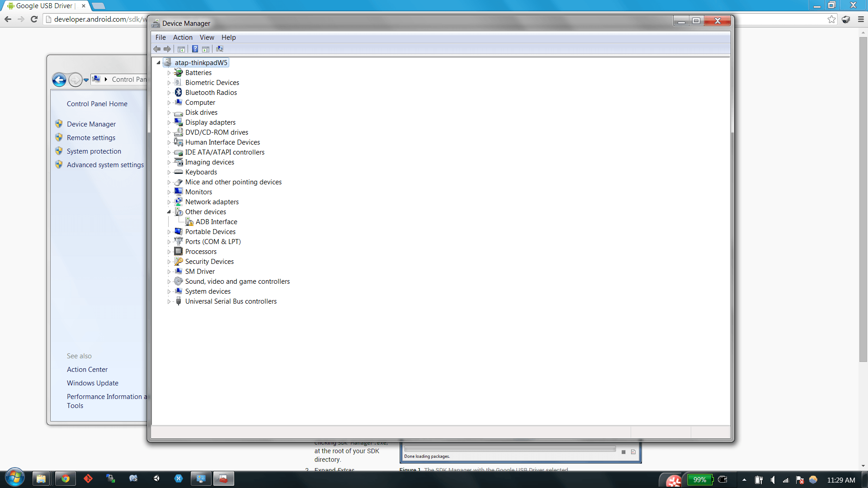Click the Action Center icon in See also
The height and width of the screenshot is (488, 868).
pos(87,369)
